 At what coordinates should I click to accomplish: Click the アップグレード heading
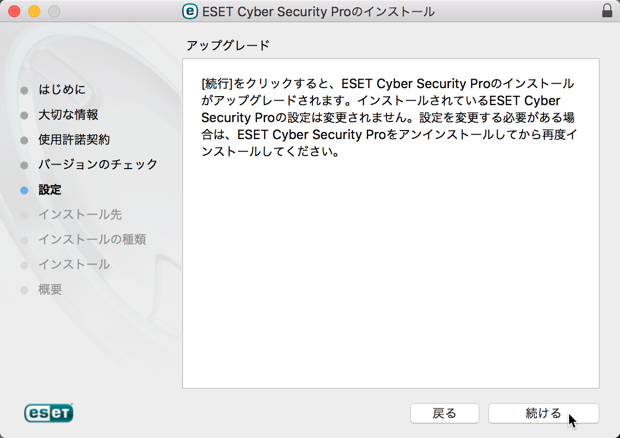click(228, 45)
